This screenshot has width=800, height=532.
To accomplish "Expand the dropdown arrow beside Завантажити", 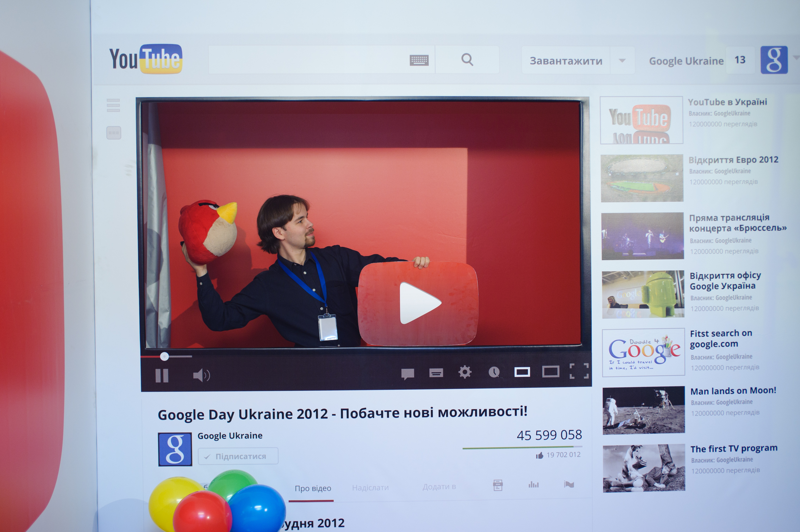I will coord(622,61).
